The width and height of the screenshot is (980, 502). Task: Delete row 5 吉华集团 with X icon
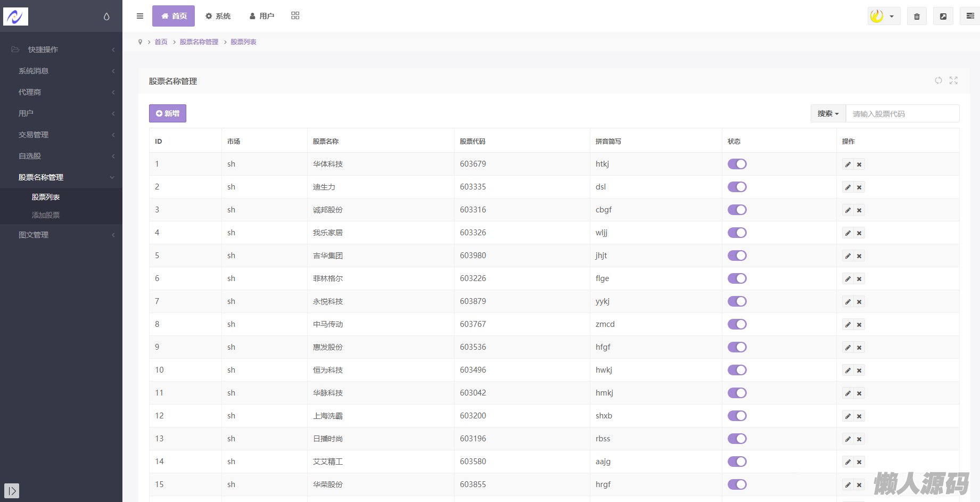[859, 256]
